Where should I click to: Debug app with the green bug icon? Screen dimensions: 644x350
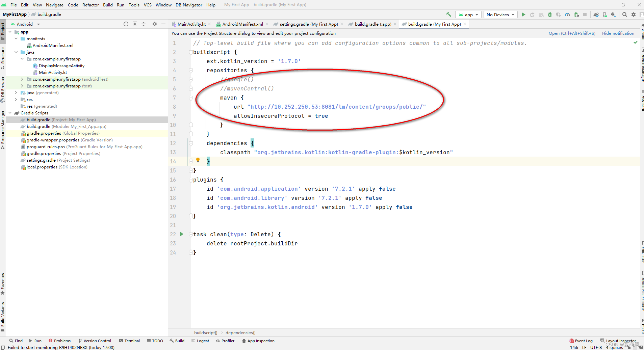(x=550, y=15)
